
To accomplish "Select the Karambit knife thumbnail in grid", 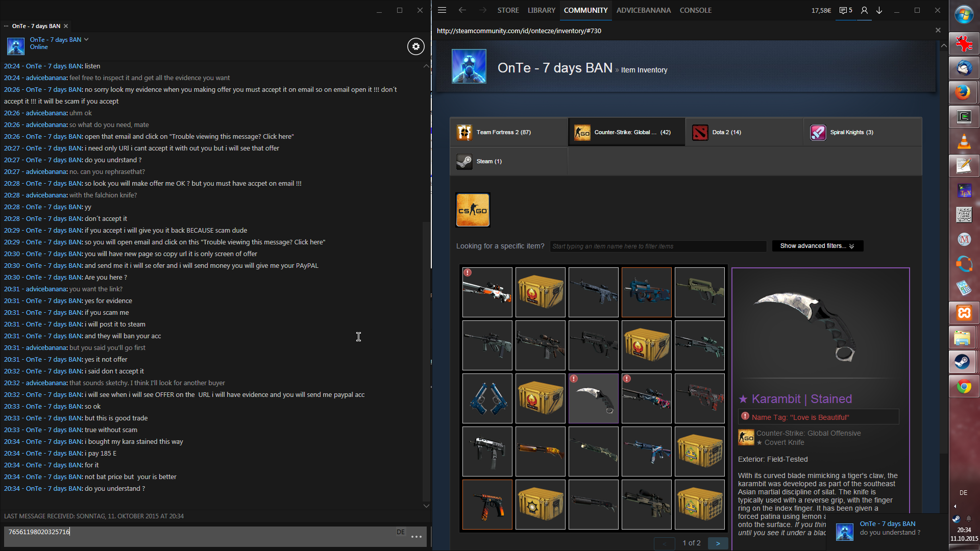I will point(593,398).
